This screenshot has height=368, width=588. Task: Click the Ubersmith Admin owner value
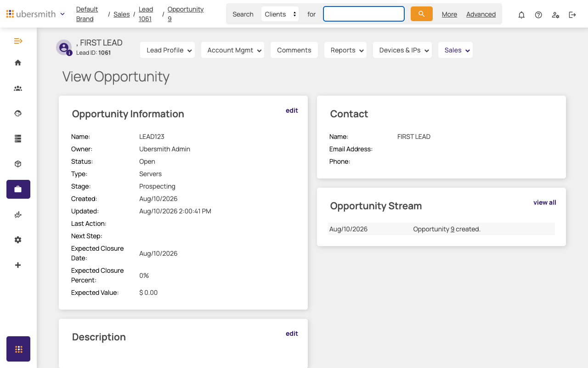tap(164, 149)
